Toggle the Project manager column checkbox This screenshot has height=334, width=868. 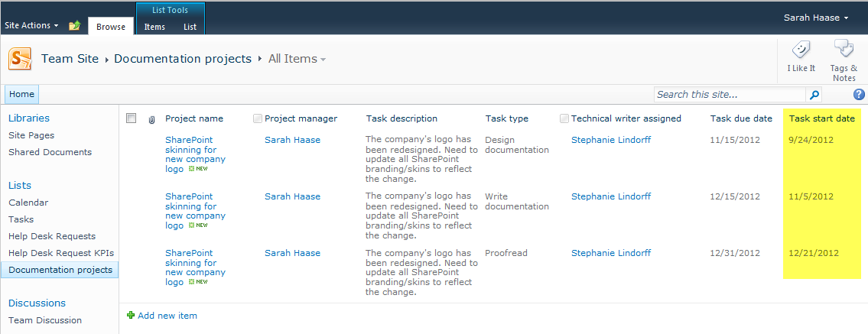point(258,118)
